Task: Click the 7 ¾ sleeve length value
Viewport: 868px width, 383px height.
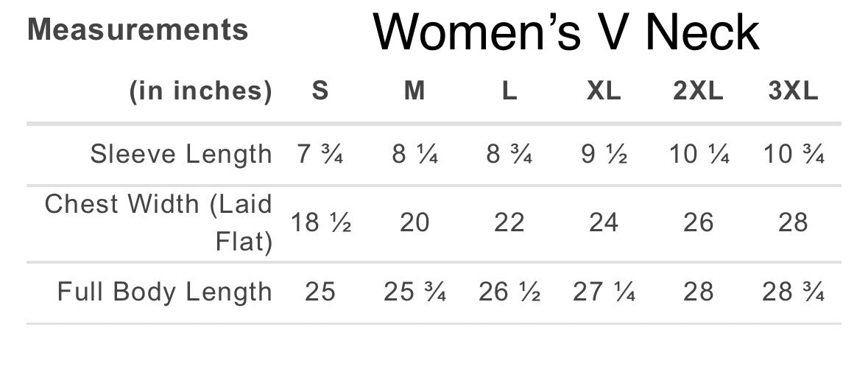Action: [x=320, y=155]
